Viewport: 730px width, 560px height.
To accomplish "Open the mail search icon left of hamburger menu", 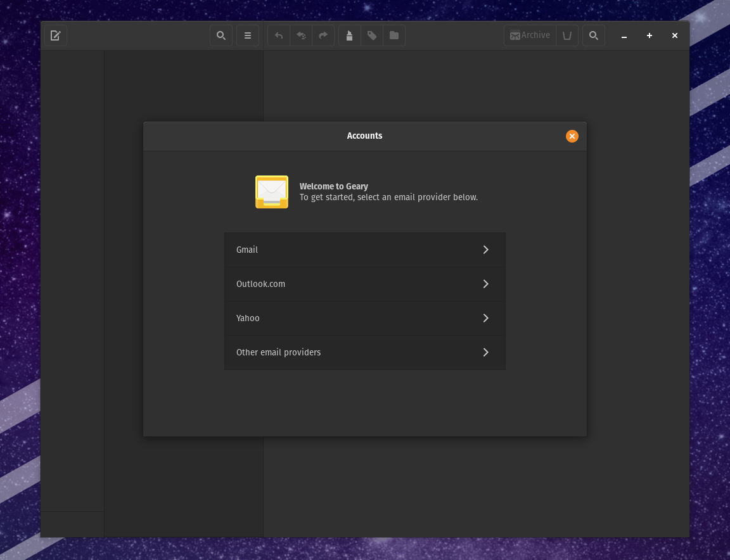I will click(221, 35).
